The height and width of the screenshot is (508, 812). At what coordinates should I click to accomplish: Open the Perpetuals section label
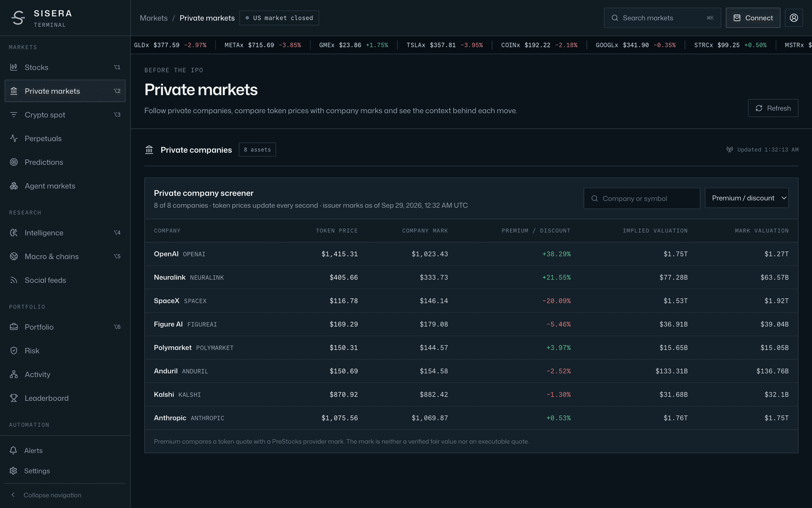pyautogui.click(x=43, y=138)
